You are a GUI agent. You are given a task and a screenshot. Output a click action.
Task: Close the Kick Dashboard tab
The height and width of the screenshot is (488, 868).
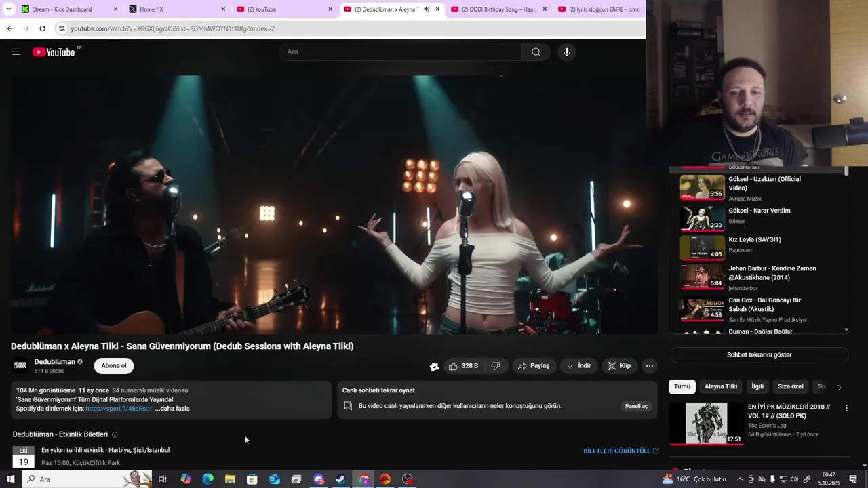(115, 9)
